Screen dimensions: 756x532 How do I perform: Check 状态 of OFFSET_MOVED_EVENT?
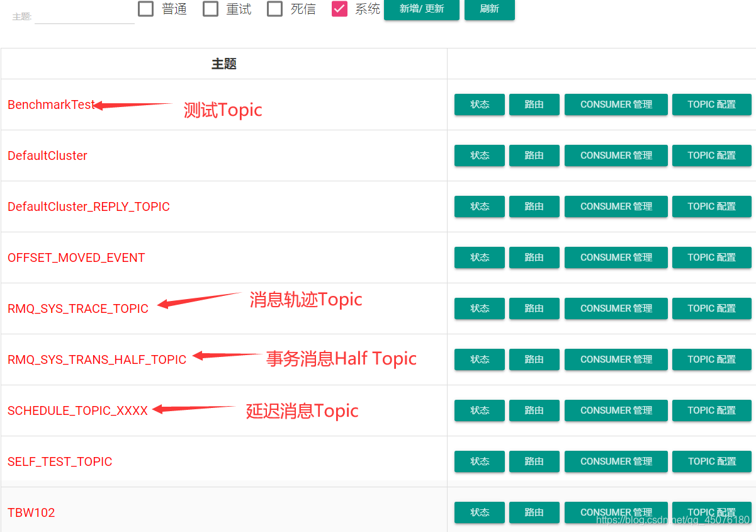(x=480, y=258)
